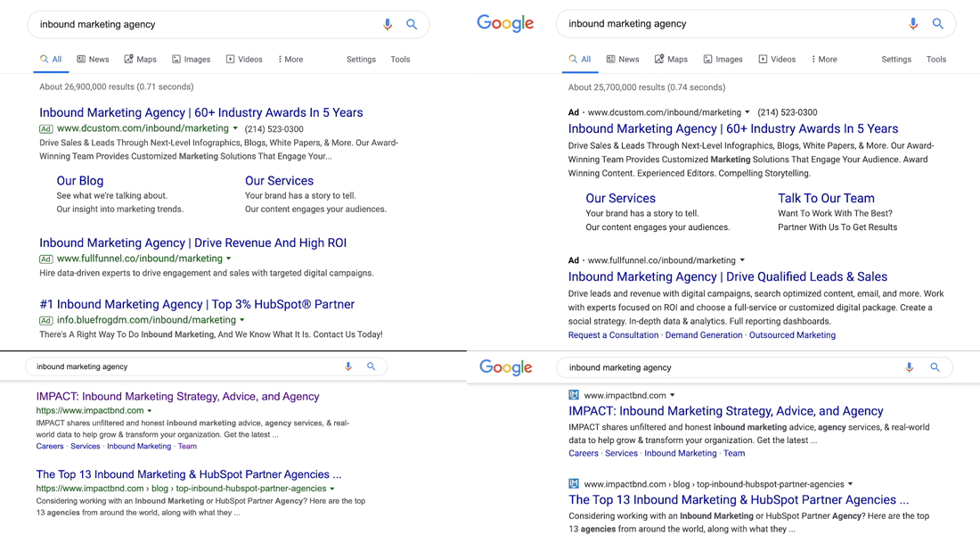Viewport: 980px width, 535px height.
Task: Expand arrow after black top-inbound-hubspot-partner-agencies URL in lower-right
Action: [851, 484]
